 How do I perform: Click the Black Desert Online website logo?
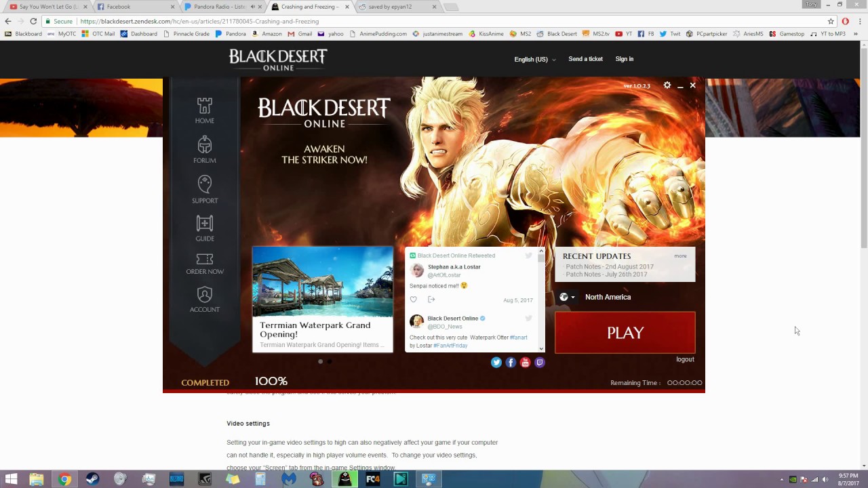(x=278, y=60)
